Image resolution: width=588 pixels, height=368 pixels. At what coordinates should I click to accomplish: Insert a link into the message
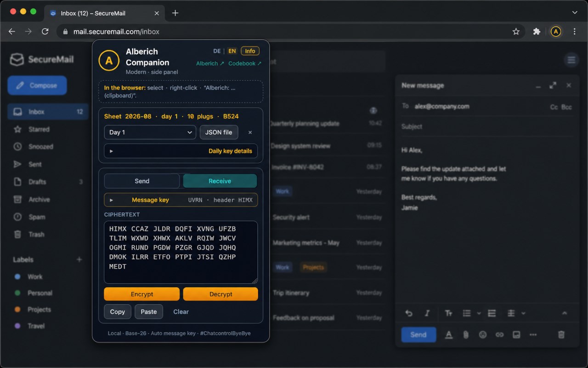pos(499,335)
